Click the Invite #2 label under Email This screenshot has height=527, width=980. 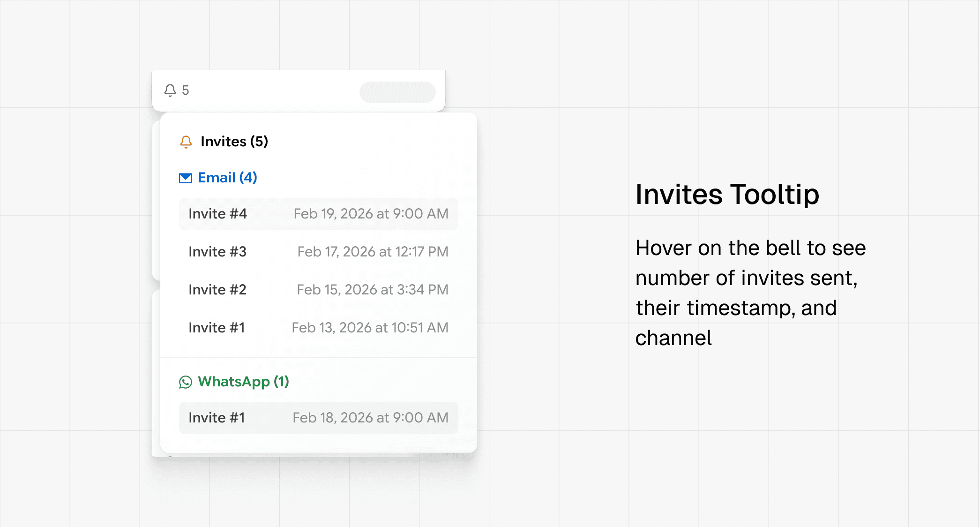click(x=217, y=290)
